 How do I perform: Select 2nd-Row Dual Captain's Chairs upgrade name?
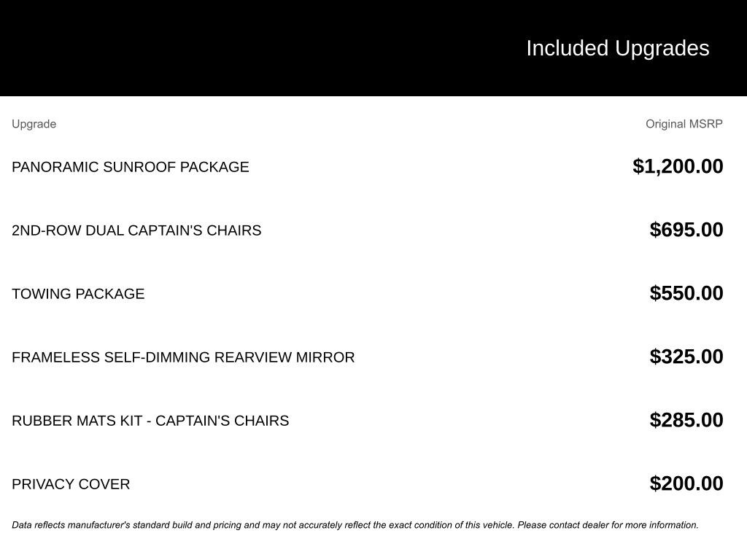click(x=136, y=230)
